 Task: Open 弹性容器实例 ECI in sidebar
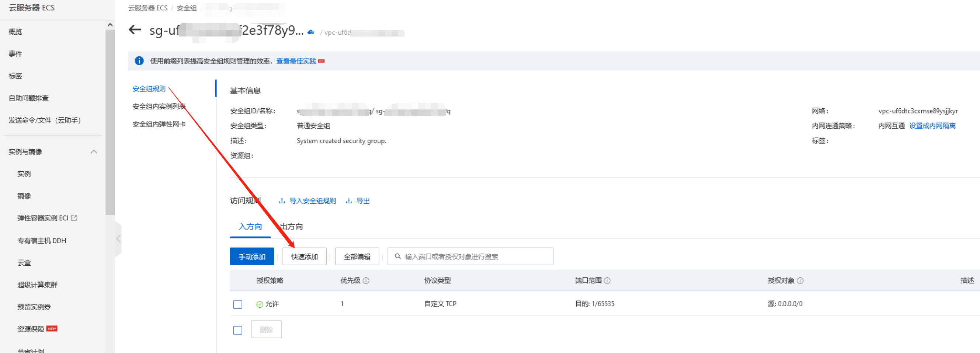click(43, 218)
